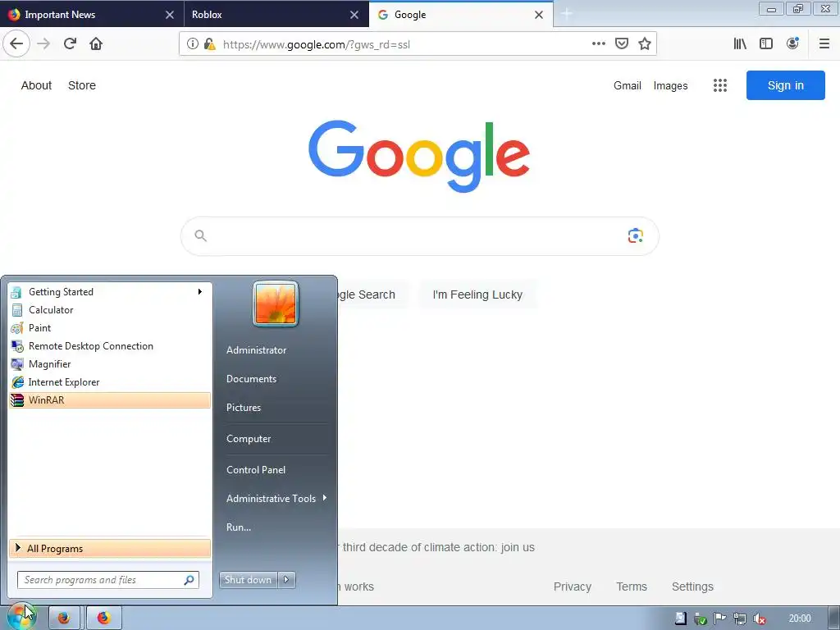Expand All Programs list
840x630 pixels.
click(x=110, y=549)
